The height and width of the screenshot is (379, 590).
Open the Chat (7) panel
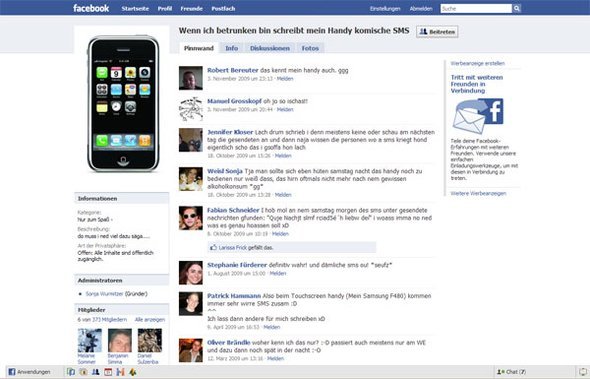point(511,372)
